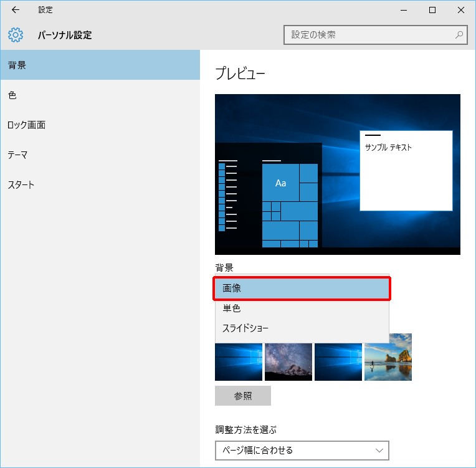Maximize the settings window
The height and width of the screenshot is (468, 476).
point(432,10)
